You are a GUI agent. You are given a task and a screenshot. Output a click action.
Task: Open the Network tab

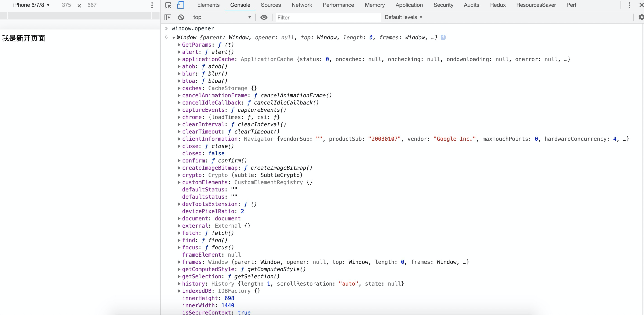(302, 5)
